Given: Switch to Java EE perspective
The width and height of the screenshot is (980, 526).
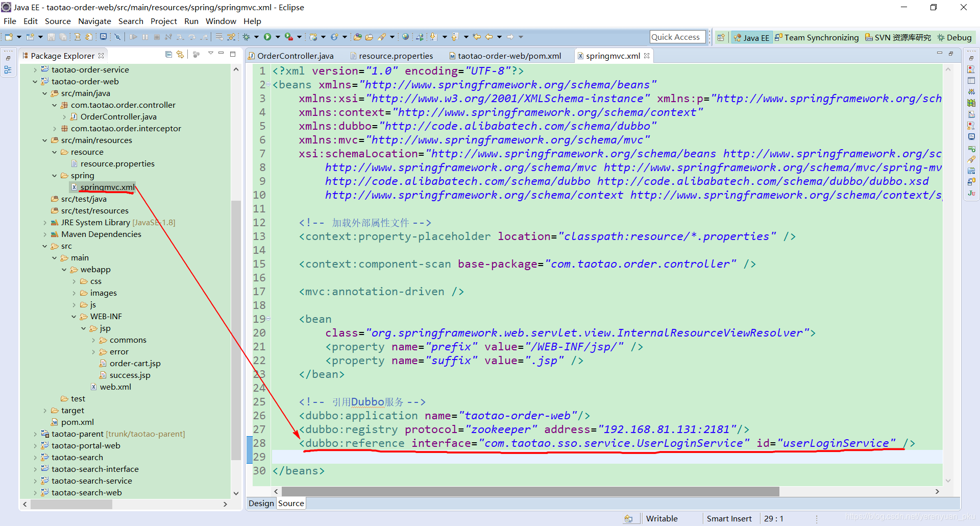Looking at the screenshot, I should click(x=751, y=37).
